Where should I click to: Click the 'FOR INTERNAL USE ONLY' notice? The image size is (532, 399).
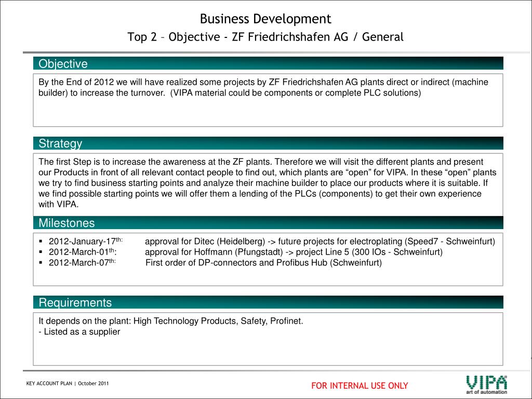(360, 386)
